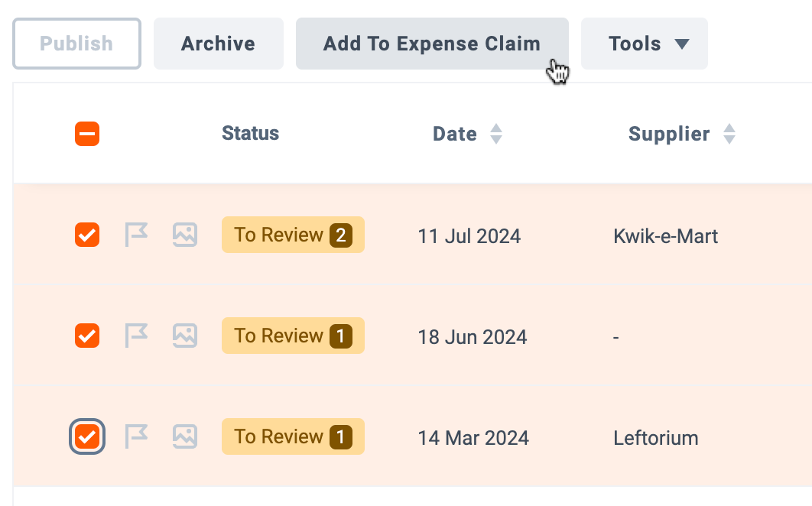View image of 18 Jun 2024 item
Viewport: 812px width, 506px height.
(185, 336)
